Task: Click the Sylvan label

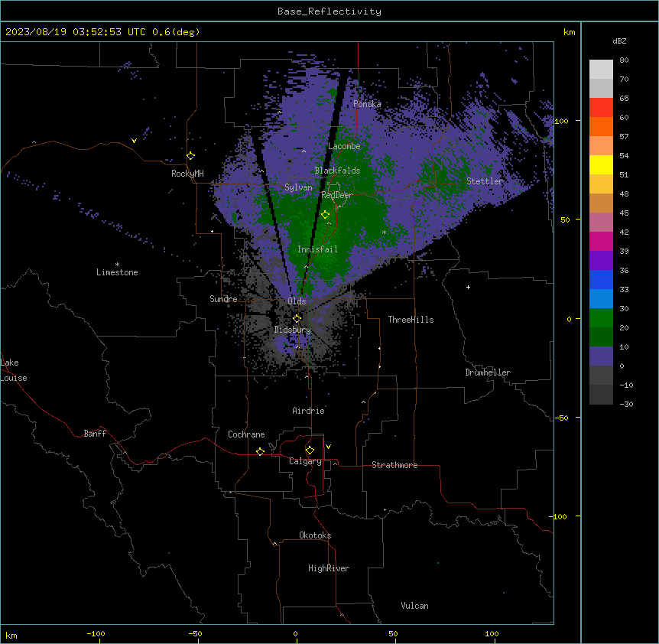Action: coord(298,187)
